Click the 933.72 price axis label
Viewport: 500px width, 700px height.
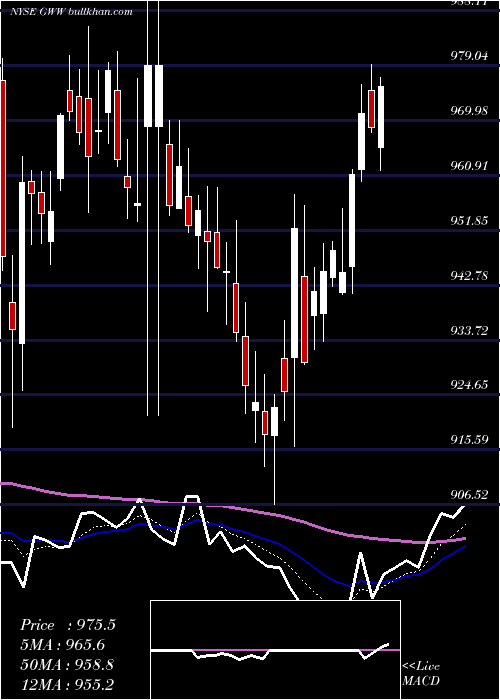(x=468, y=330)
